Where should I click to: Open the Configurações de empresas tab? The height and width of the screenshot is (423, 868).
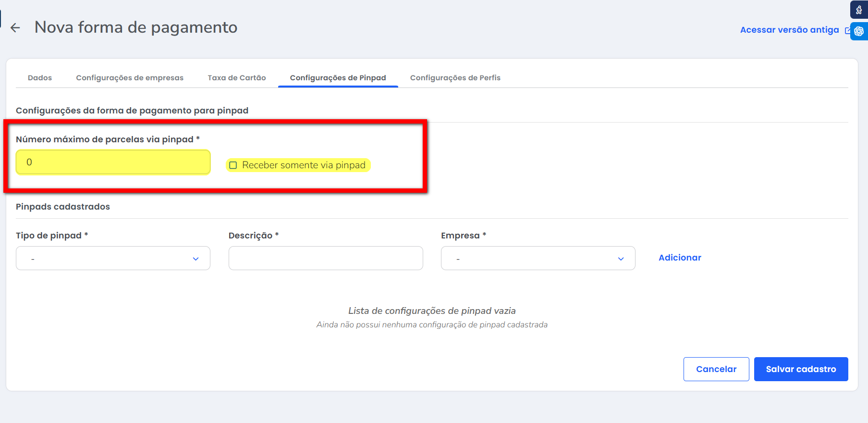click(x=130, y=78)
